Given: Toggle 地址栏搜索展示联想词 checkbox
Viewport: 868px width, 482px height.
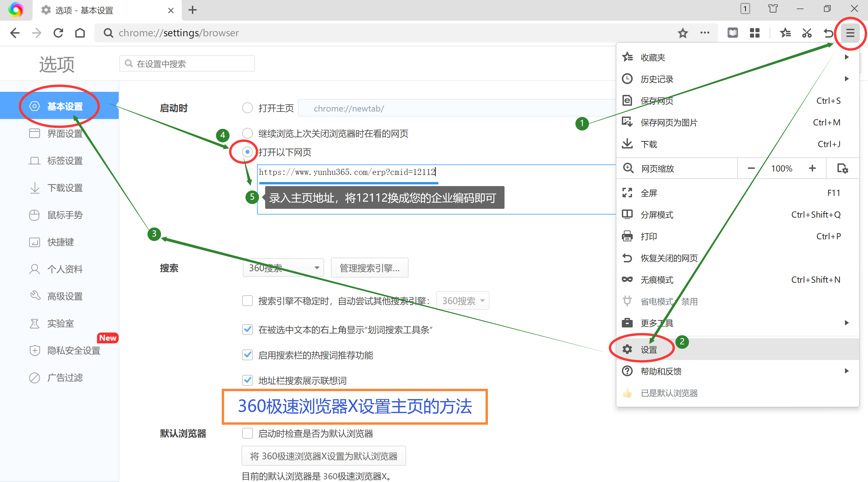Looking at the screenshot, I should point(248,380).
